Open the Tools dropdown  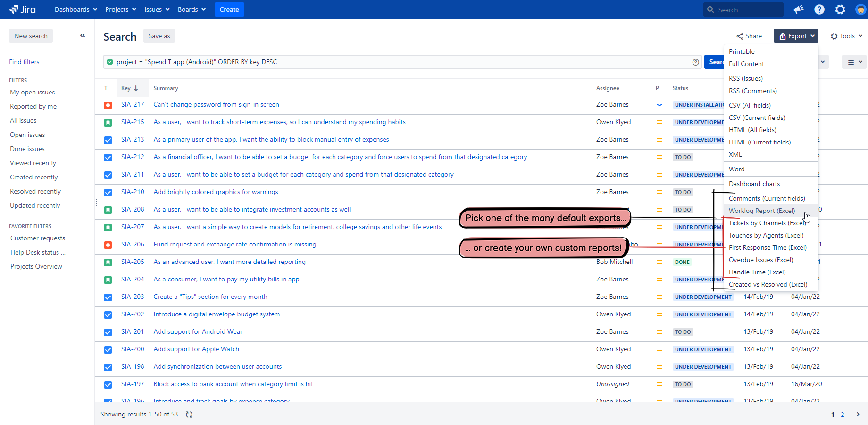pyautogui.click(x=846, y=36)
